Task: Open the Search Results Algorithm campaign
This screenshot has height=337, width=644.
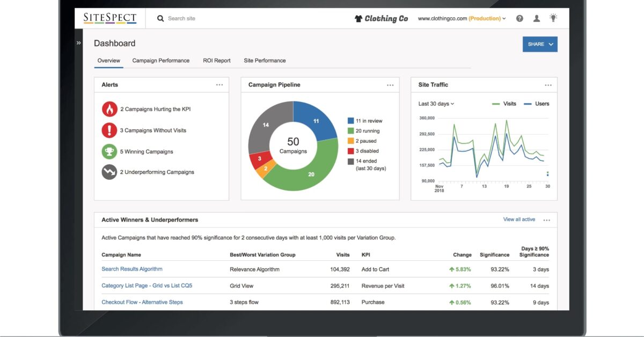Action: [131, 269]
